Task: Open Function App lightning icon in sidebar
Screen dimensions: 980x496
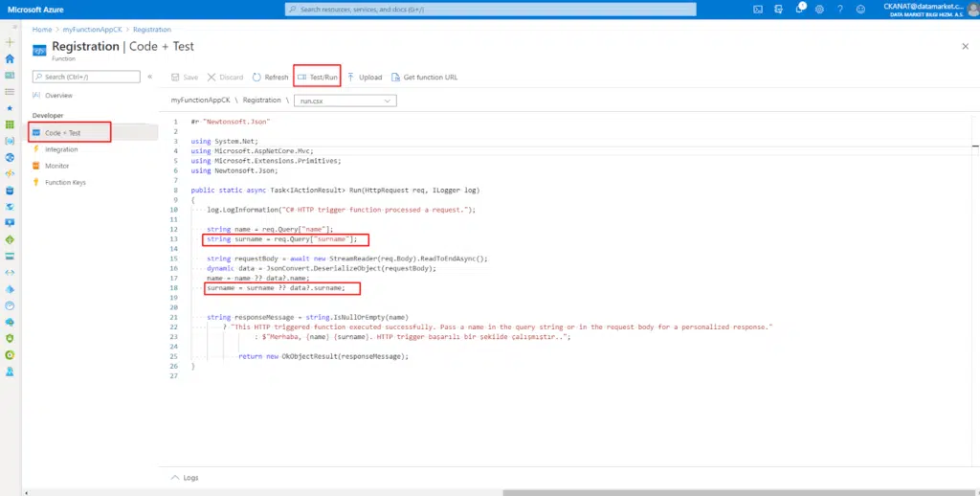Action: [10, 174]
